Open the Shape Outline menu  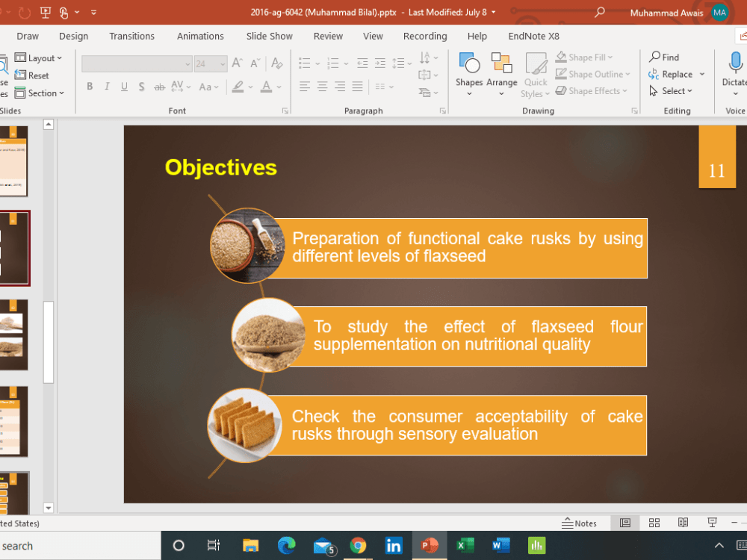592,74
